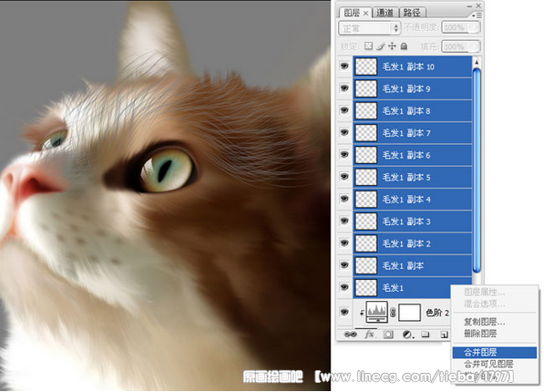Click thumbnail of 毛发1 副本 10 layer
The image size is (544, 392).
pos(366,67)
